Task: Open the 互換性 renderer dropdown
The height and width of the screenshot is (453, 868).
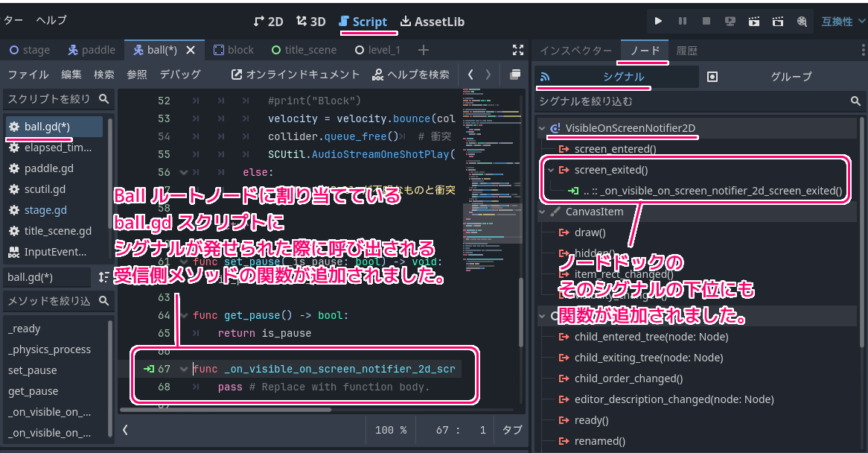Action: pos(843,21)
